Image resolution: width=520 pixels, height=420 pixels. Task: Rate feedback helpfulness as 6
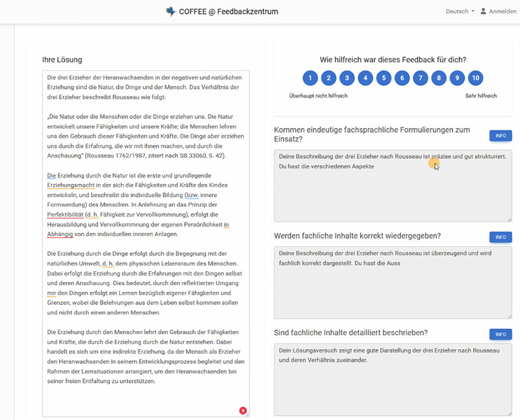pyautogui.click(x=402, y=78)
